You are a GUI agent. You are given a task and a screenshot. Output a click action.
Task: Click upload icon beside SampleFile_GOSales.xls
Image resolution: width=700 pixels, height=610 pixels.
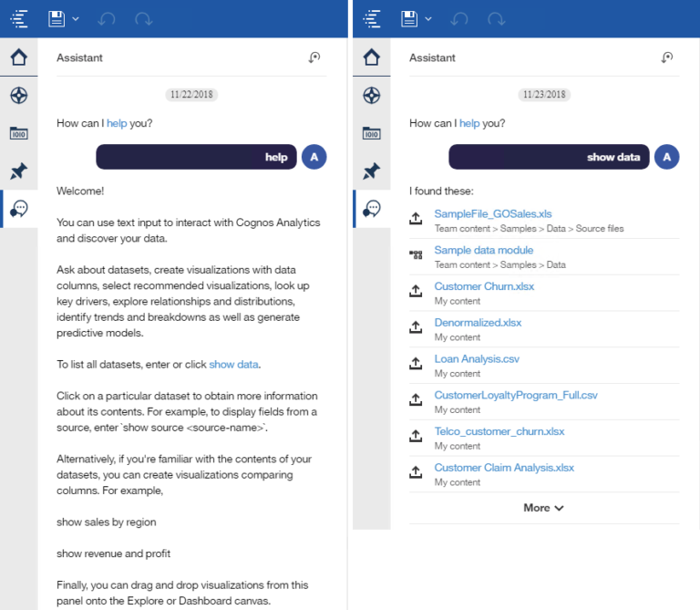[416, 218]
